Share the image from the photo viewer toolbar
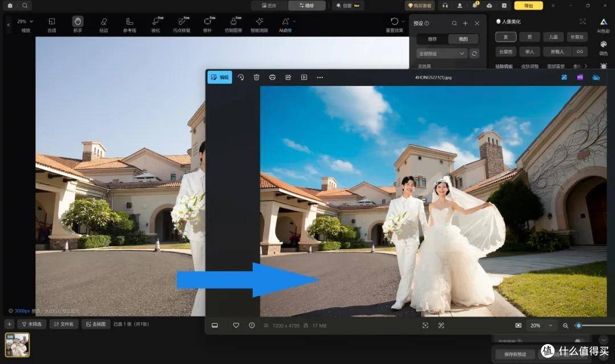Image resolution: width=615 pixels, height=364 pixels. point(288,77)
